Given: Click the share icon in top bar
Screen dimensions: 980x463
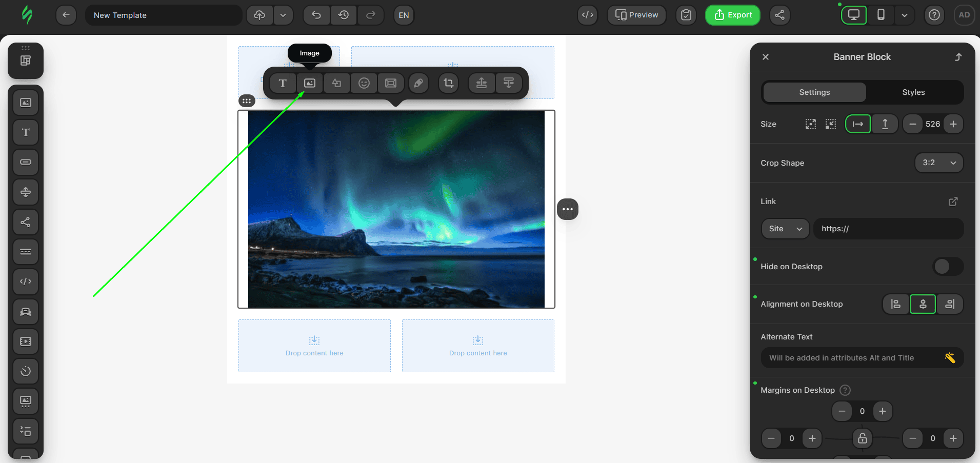Looking at the screenshot, I should click(779, 15).
